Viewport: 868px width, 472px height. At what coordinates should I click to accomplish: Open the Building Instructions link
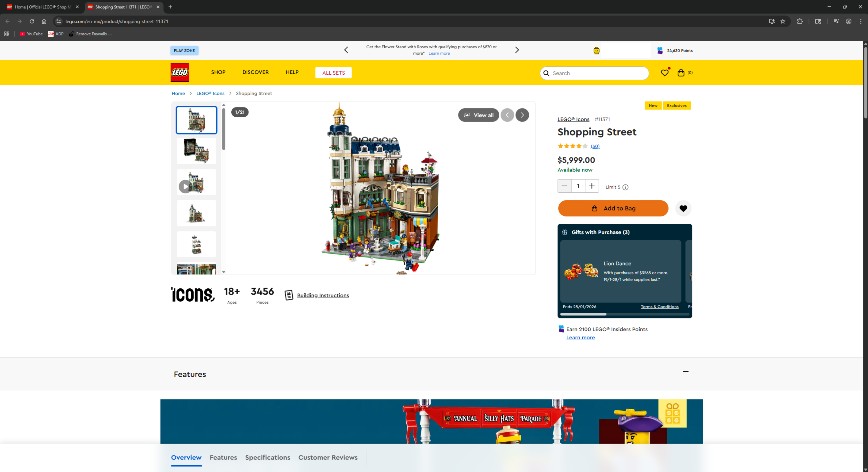(x=323, y=295)
